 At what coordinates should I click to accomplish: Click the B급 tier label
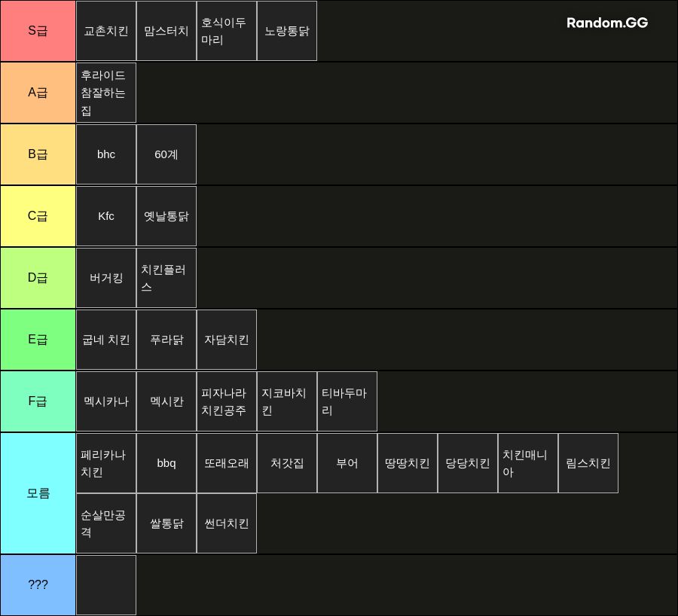click(38, 154)
